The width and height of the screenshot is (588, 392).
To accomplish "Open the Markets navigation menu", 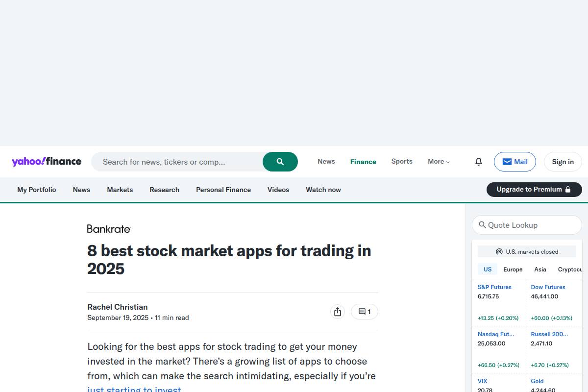I will (x=120, y=190).
